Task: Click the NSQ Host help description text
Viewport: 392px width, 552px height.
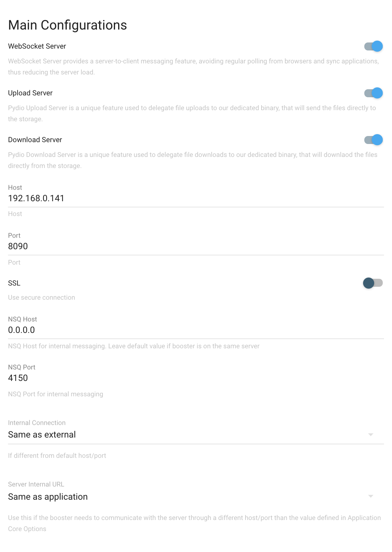Action: (x=134, y=346)
